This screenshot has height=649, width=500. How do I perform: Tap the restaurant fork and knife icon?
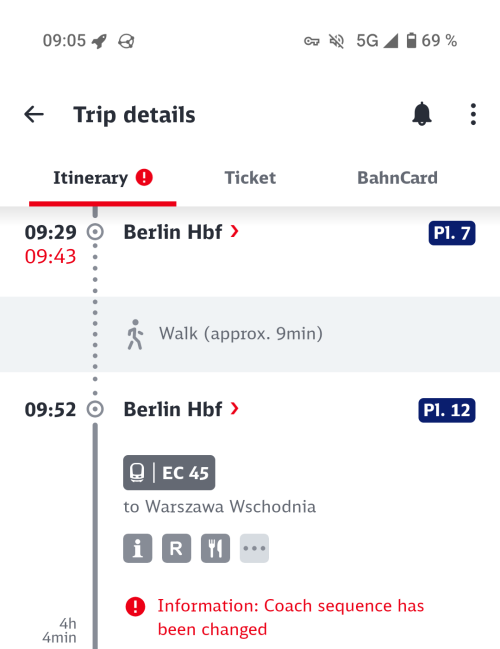click(215, 548)
